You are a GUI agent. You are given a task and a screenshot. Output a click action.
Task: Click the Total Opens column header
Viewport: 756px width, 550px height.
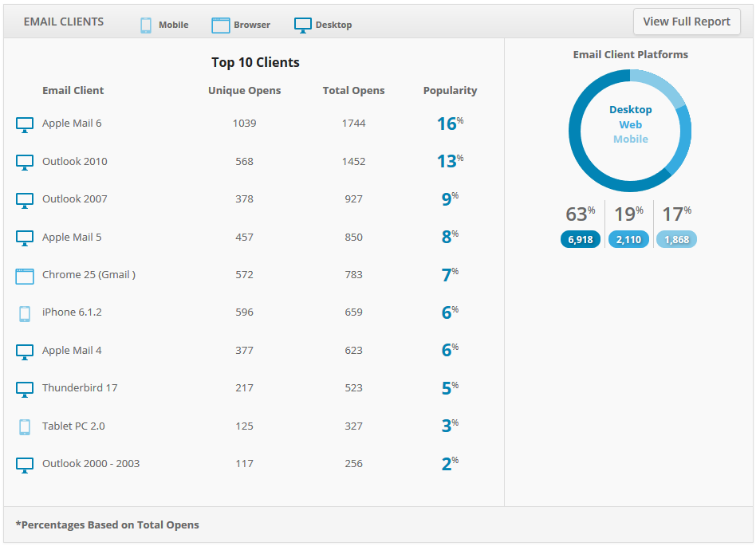coord(353,91)
